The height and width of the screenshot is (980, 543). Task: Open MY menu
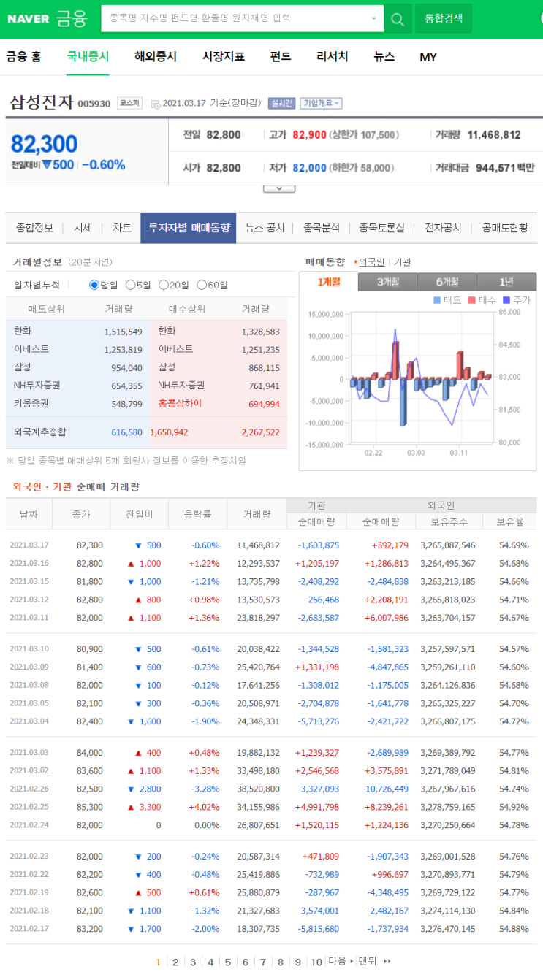pos(428,57)
